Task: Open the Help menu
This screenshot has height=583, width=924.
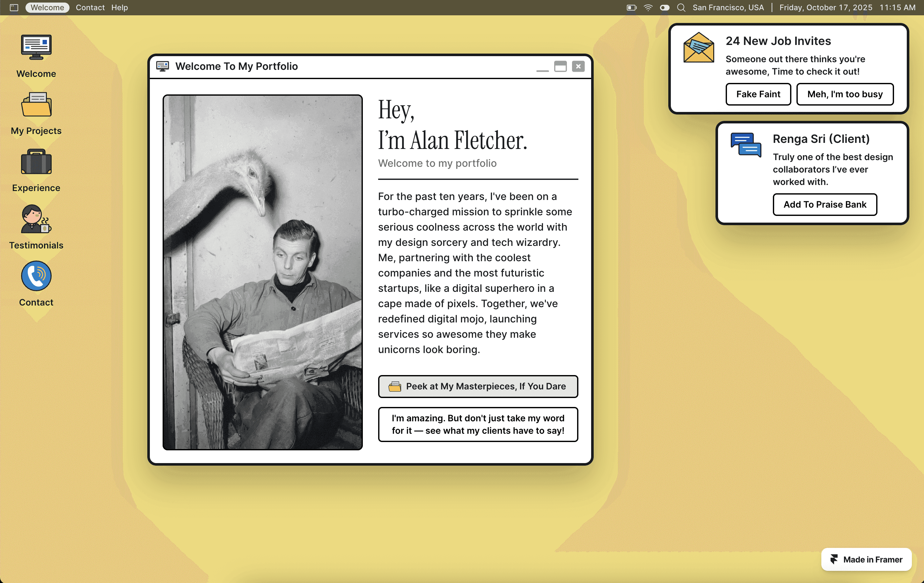Action: pos(119,8)
